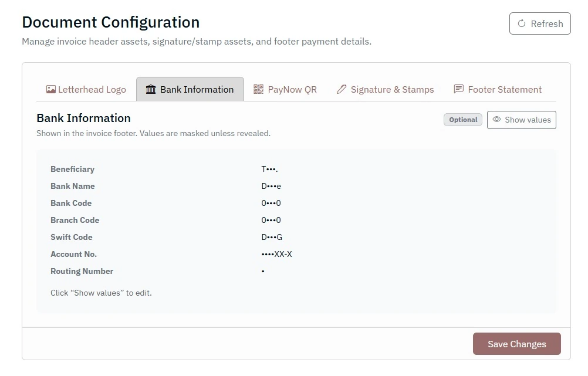
Task: Open the Letterhead Logo tab
Action: tap(86, 90)
